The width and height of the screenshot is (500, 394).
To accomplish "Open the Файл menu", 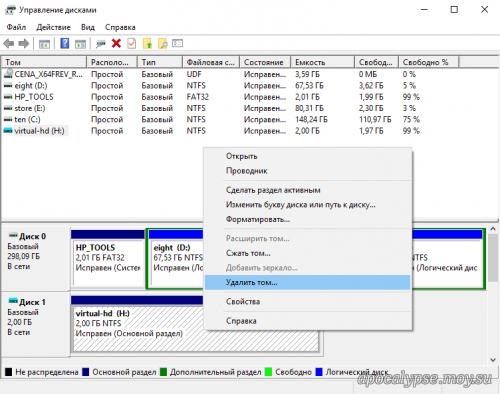I will (x=16, y=27).
